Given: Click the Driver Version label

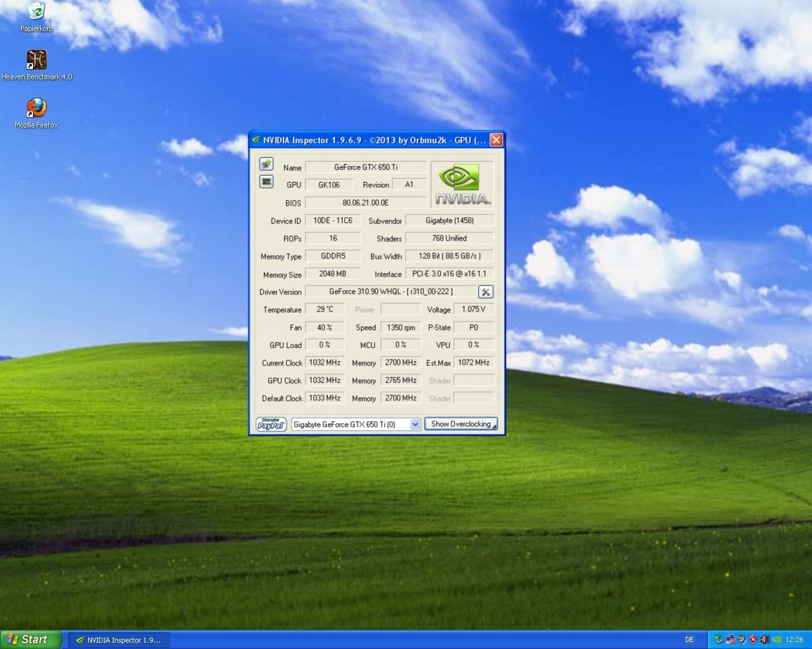Looking at the screenshot, I should 280,292.
